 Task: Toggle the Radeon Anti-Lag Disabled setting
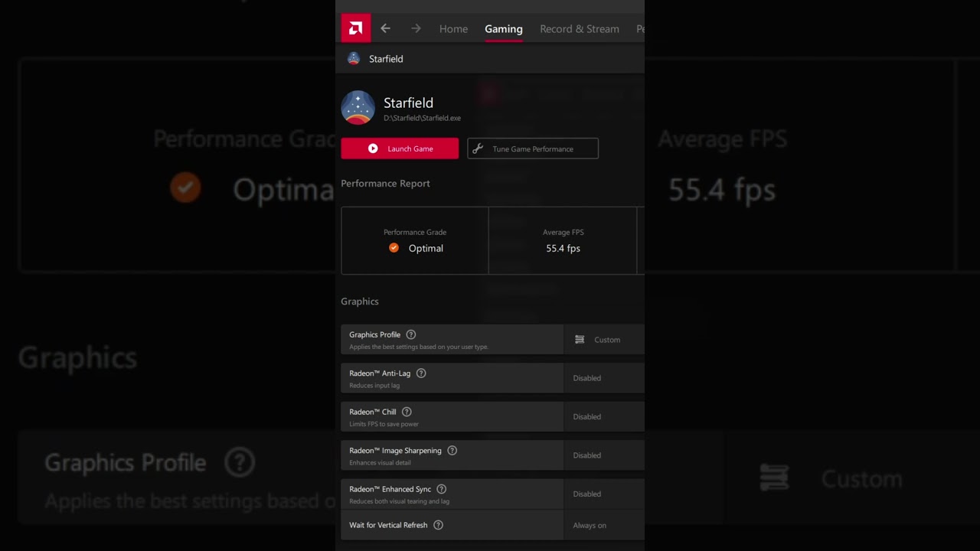[604, 378]
